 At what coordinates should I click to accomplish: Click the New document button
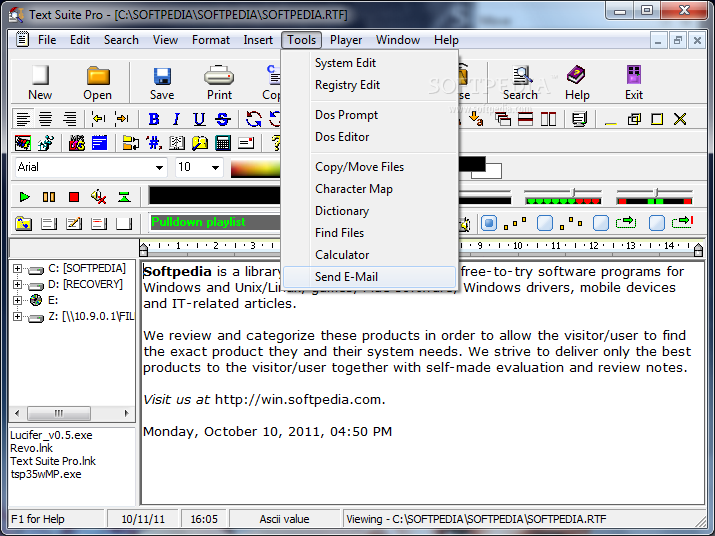(40, 83)
